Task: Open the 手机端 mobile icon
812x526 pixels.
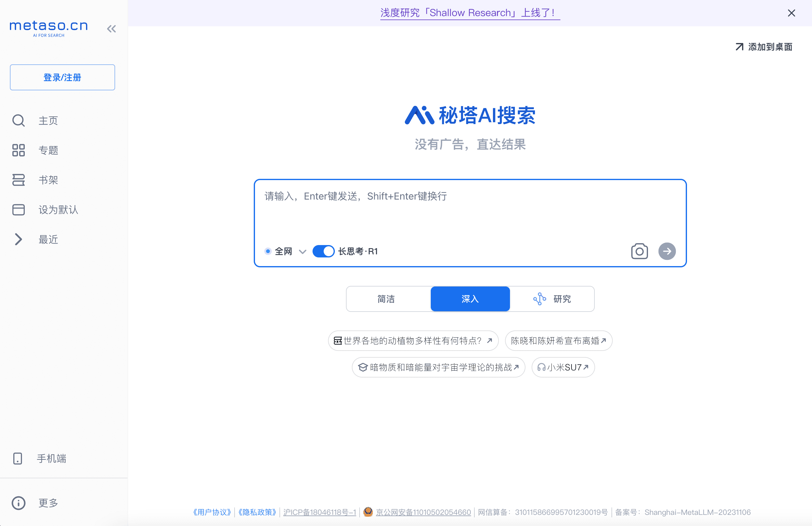Action: [18, 459]
